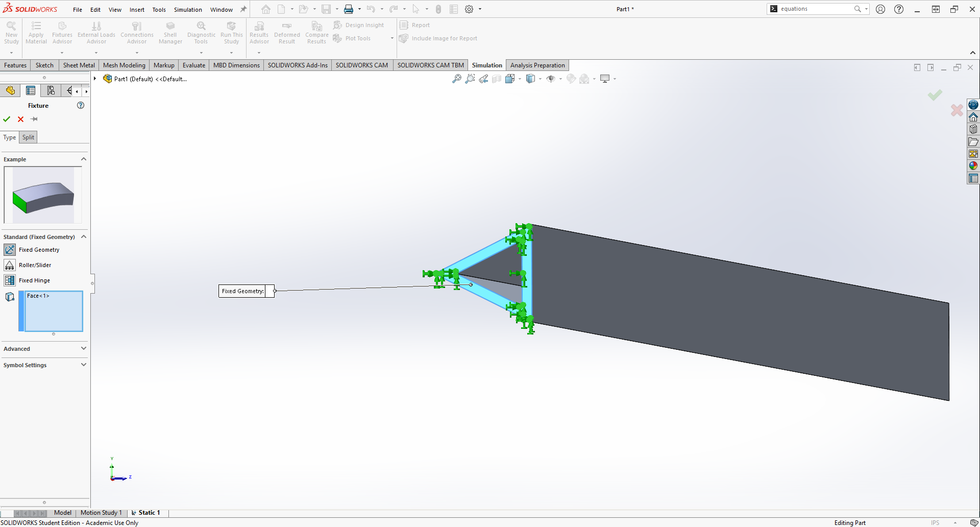Image resolution: width=980 pixels, height=527 pixels.
Task: Open IPS unit system in status bar
Action: (x=935, y=523)
